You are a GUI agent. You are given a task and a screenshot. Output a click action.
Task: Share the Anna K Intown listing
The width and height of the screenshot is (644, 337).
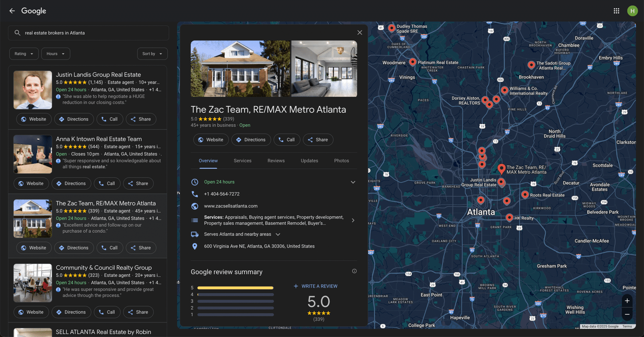coord(138,183)
